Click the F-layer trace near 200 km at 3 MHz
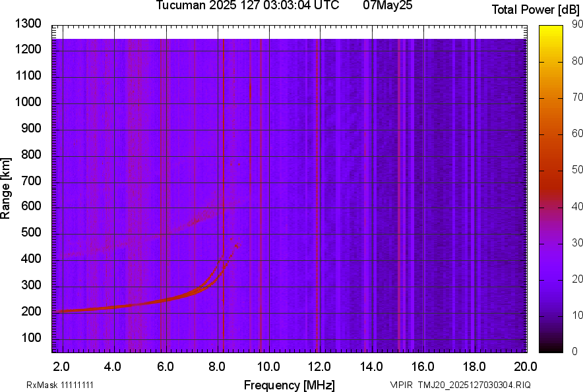This screenshot has width=583, height=392. tap(88, 309)
